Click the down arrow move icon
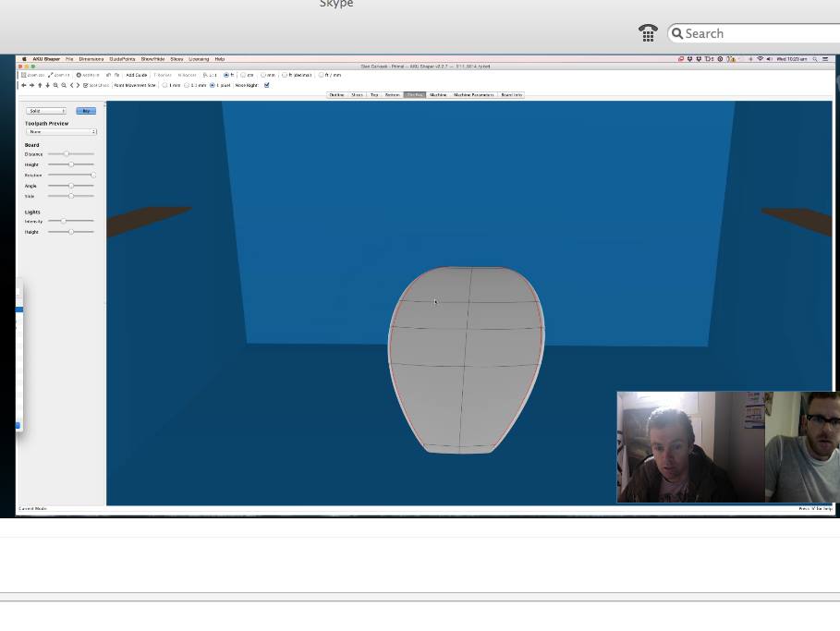840x631 pixels. [47, 85]
